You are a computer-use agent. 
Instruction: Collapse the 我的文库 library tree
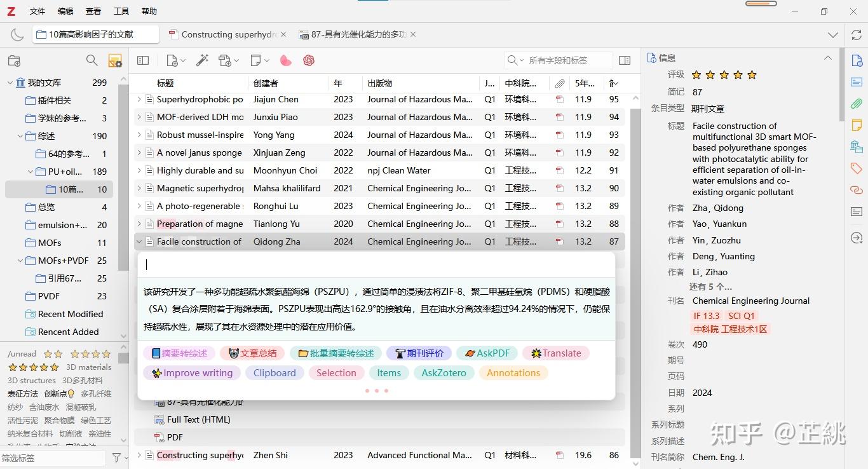10,83
